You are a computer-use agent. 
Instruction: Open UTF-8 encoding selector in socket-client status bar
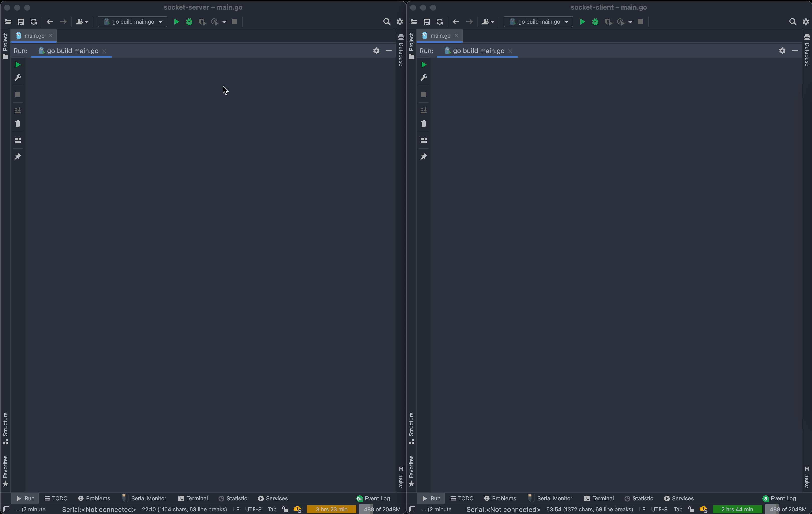[659, 509]
